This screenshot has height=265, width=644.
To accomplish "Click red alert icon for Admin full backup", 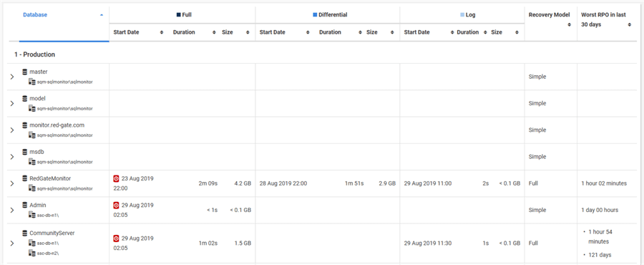I will click(116, 205).
